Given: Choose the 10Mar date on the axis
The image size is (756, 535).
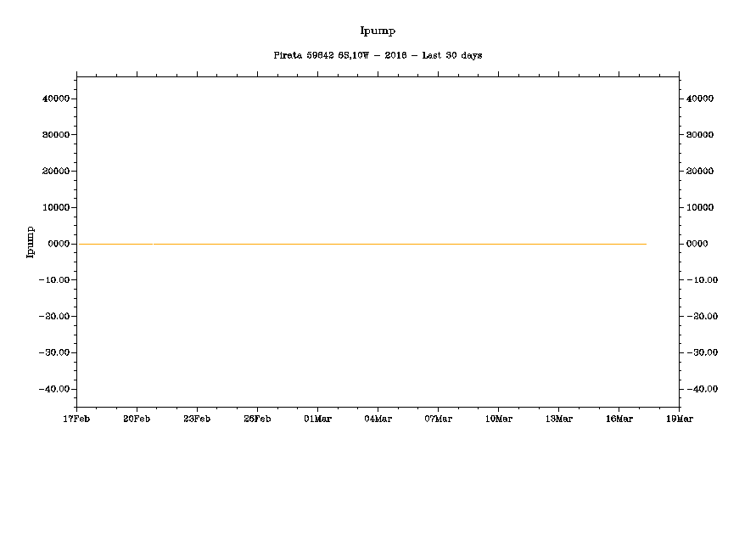Looking at the screenshot, I should 498,419.
